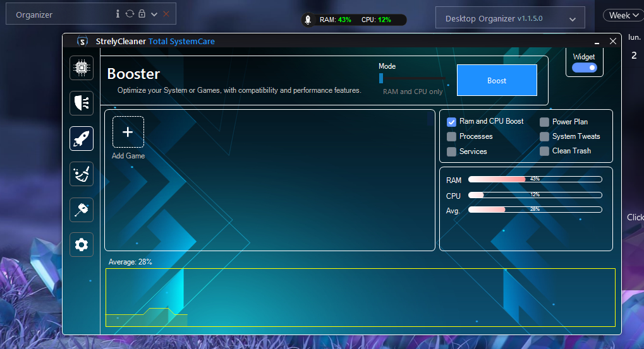Open the Week view dropdown
This screenshot has height=349, width=644.
[624, 15]
